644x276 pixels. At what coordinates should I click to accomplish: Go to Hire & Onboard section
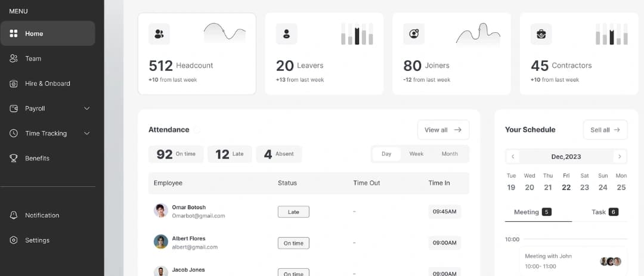(x=48, y=83)
